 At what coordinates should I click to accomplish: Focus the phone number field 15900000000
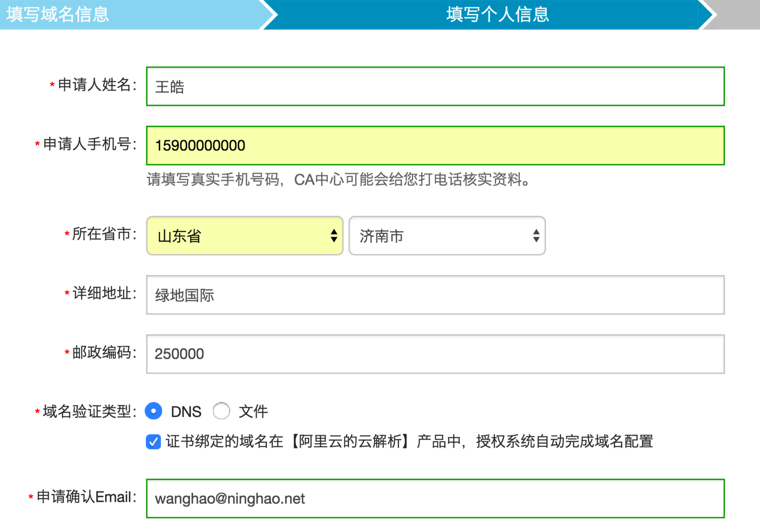coord(435,145)
